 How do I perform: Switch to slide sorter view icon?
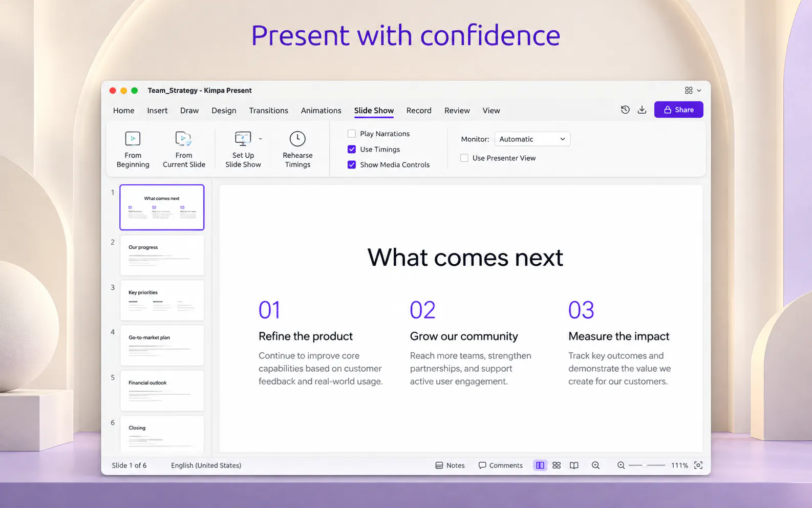point(557,465)
